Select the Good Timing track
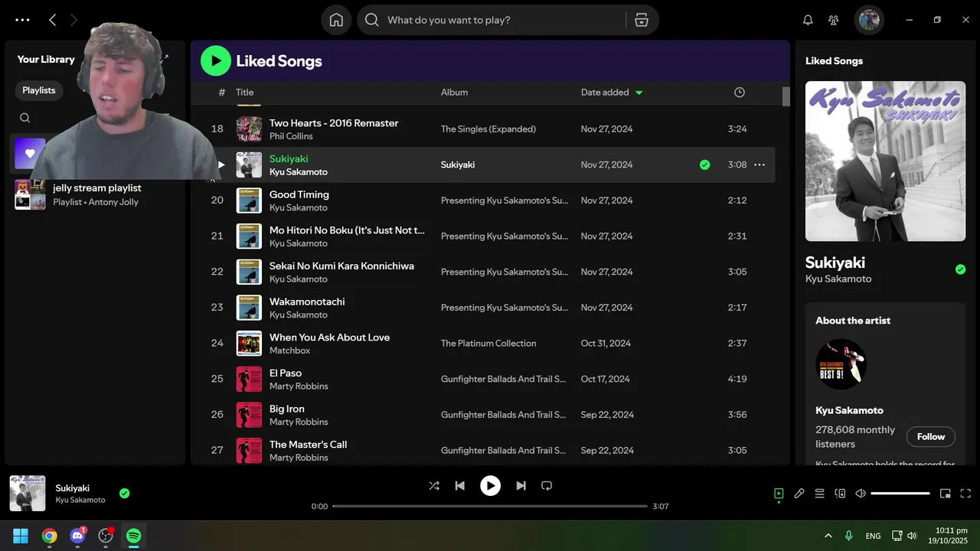 click(x=299, y=194)
